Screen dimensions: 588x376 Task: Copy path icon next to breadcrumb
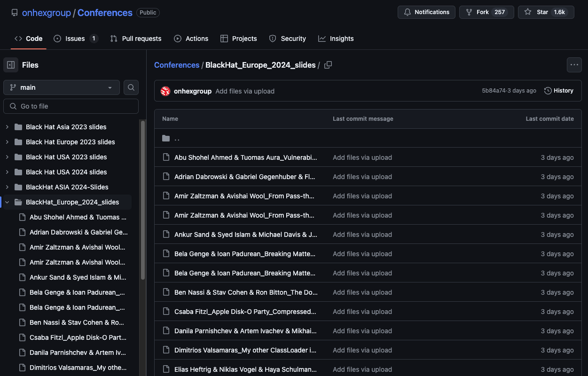328,65
